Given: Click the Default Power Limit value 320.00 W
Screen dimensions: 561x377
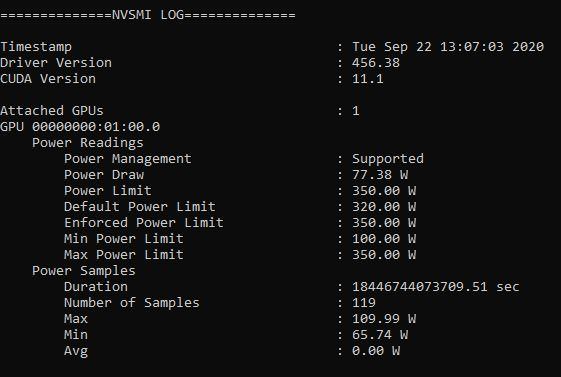Looking at the screenshot, I should click(384, 207).
